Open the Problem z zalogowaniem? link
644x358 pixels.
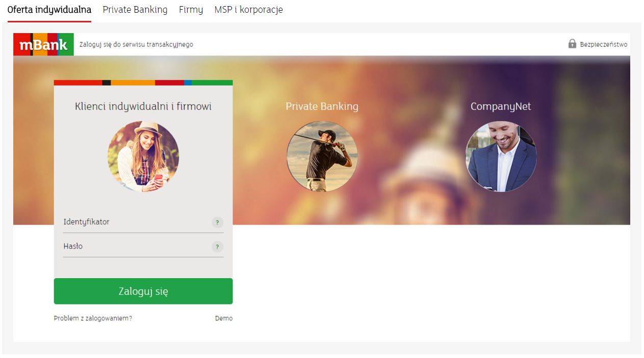coord(93,318)
